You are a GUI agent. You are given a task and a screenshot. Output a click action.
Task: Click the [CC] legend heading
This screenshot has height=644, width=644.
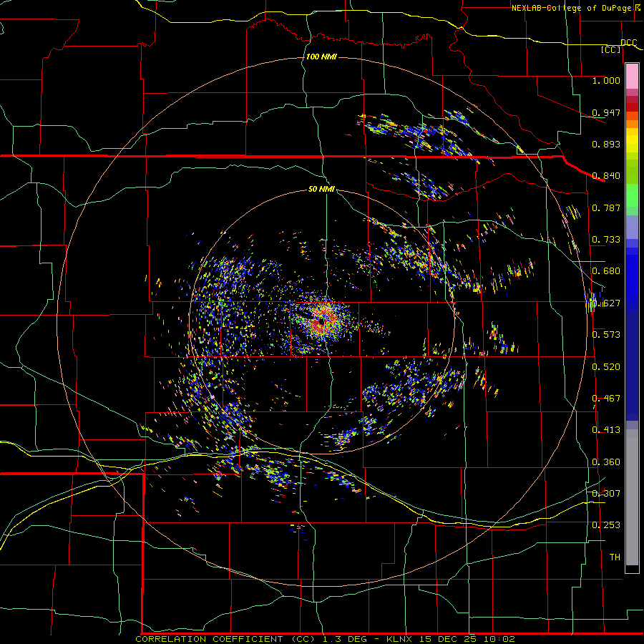click(611, 49)
